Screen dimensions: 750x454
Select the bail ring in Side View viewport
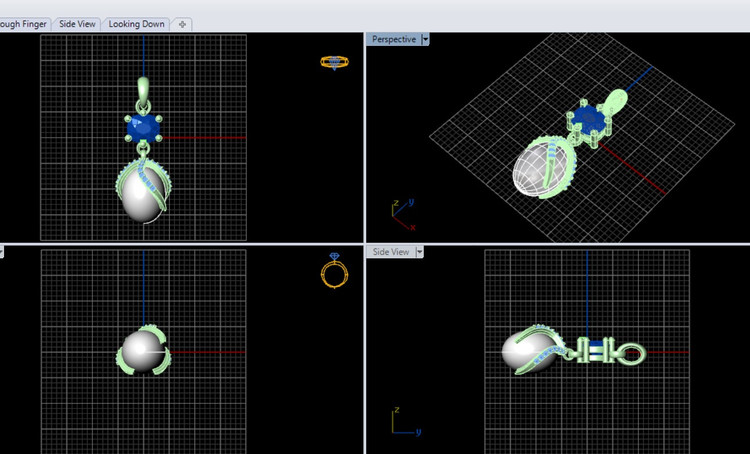click(631, 353)
